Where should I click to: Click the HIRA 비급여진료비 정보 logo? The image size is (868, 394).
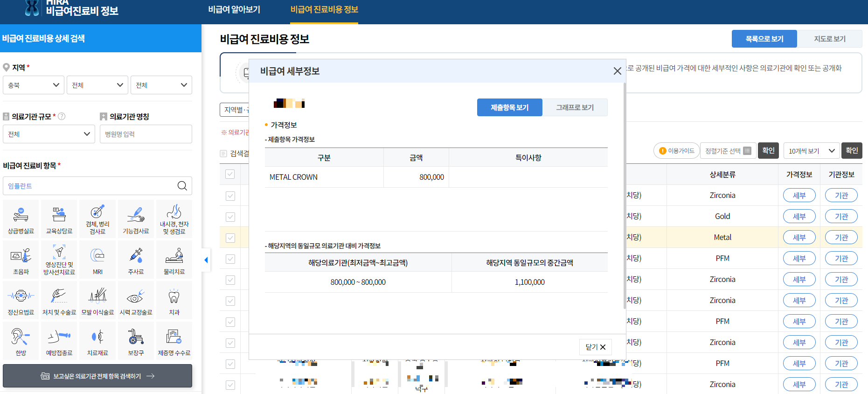point(71,8)
